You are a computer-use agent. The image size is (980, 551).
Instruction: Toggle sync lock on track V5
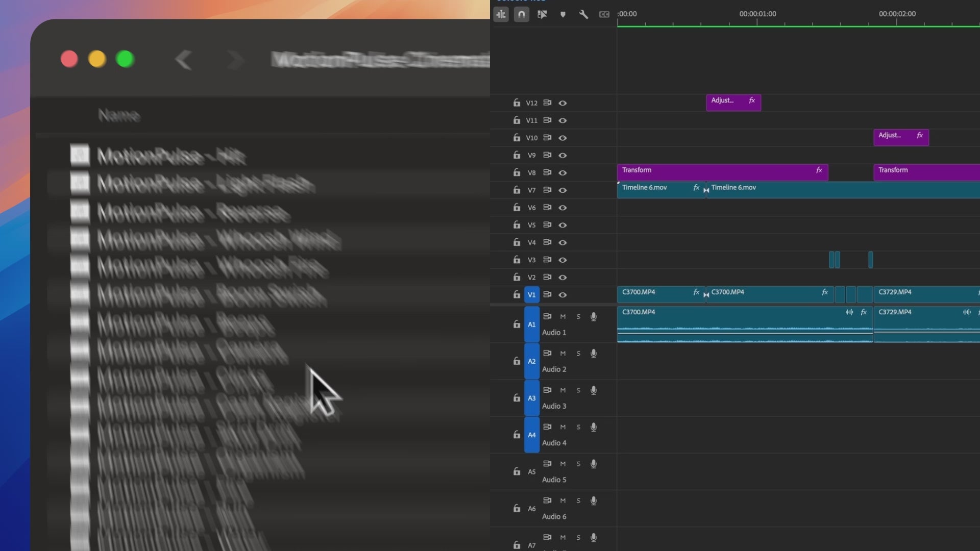point(547,224)
